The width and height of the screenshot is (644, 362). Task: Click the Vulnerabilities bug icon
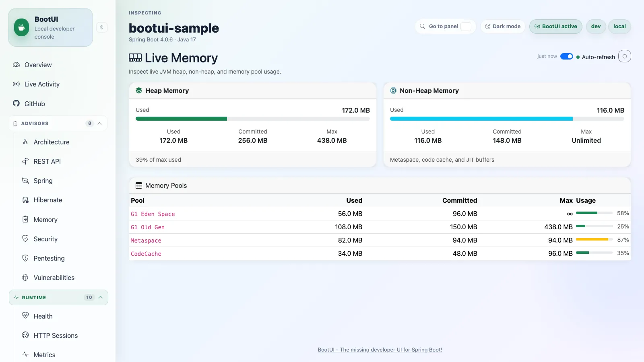(25, 278)
